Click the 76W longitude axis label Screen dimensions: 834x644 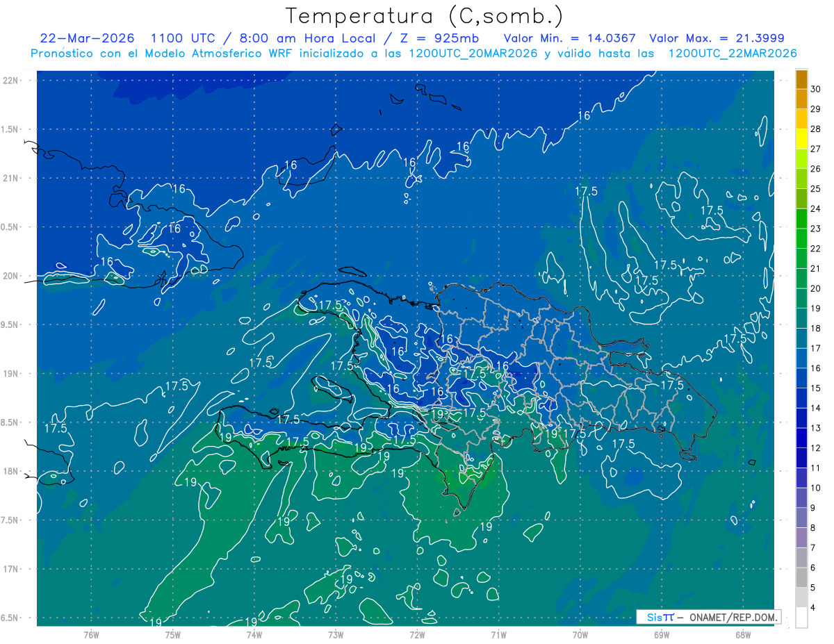(x=91, y=634)
